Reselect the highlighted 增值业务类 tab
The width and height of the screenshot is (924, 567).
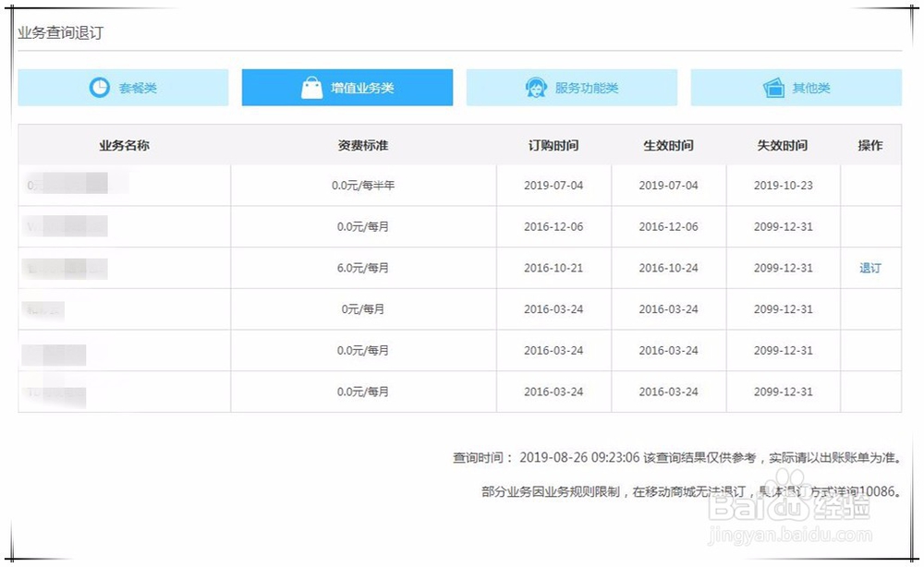[x=346, y=87]
